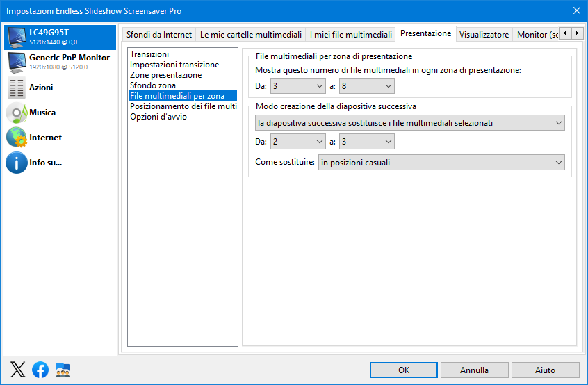The width and height of the screenshot is (588, 385).
Task: Switch to Visualizzatore tab
Action: tap(484, 35)
